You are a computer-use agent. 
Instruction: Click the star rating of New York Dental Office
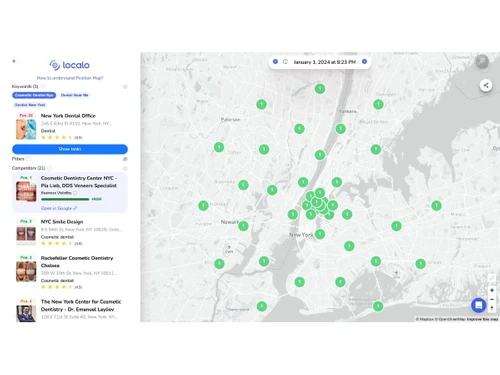tap(56, 137)
